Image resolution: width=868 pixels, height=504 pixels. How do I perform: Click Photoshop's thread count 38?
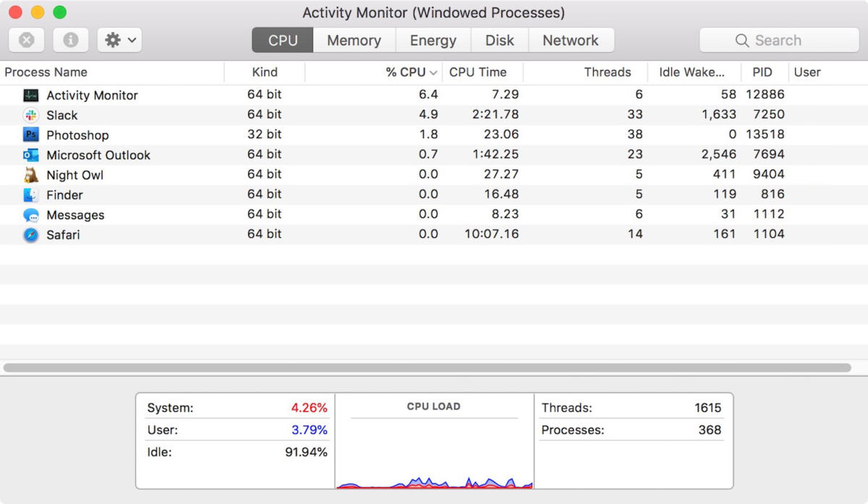point(635,134)
